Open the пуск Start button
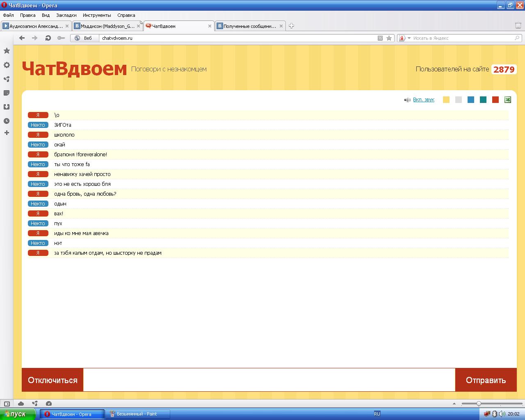Screen dimensions: 525x420 pyautogui.click(x=18, y=414)
